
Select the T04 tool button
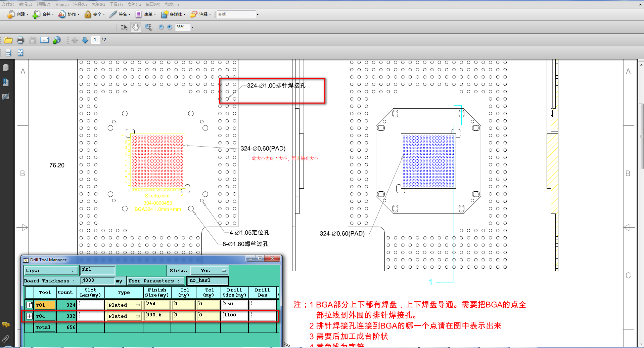[45, 316]
